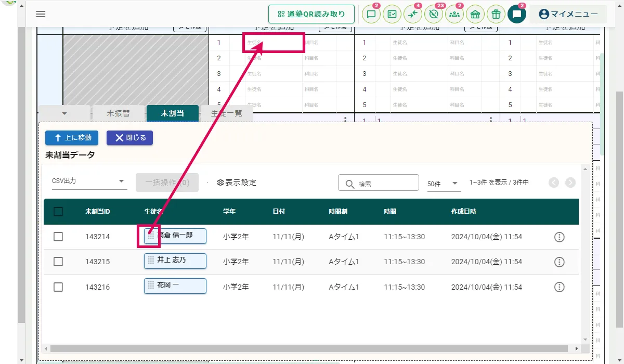Open the people group icon in the header

454,15
